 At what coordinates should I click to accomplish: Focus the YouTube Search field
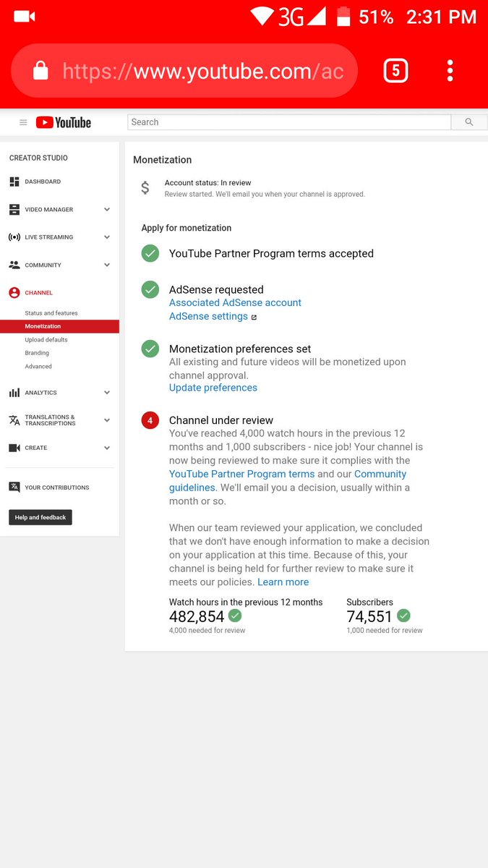click(x=289, y=122)
